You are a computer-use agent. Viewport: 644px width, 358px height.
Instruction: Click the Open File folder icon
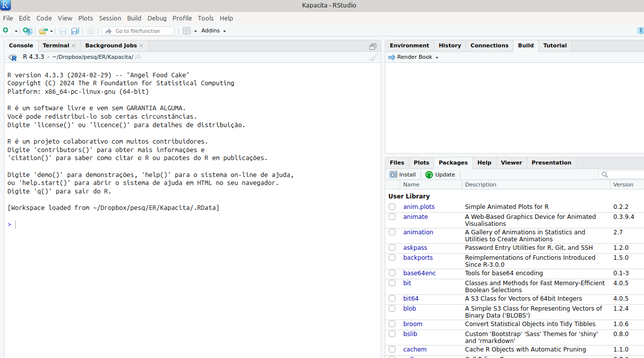[43, 31]
